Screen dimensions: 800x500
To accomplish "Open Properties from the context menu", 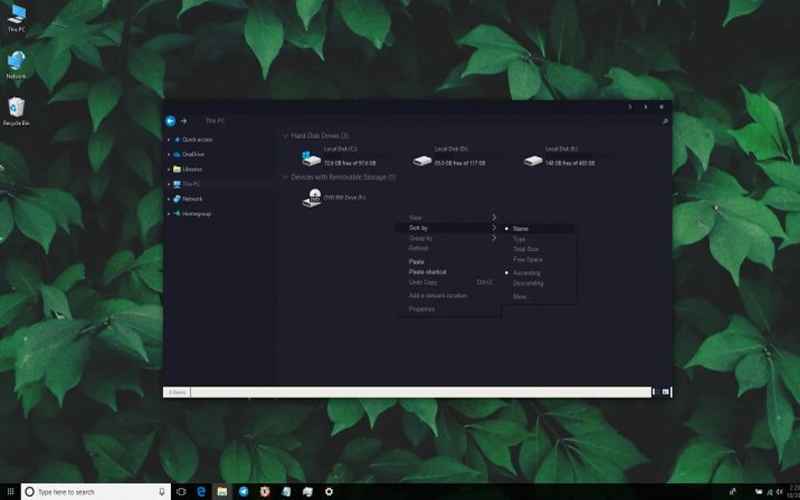I will [449, 309].
